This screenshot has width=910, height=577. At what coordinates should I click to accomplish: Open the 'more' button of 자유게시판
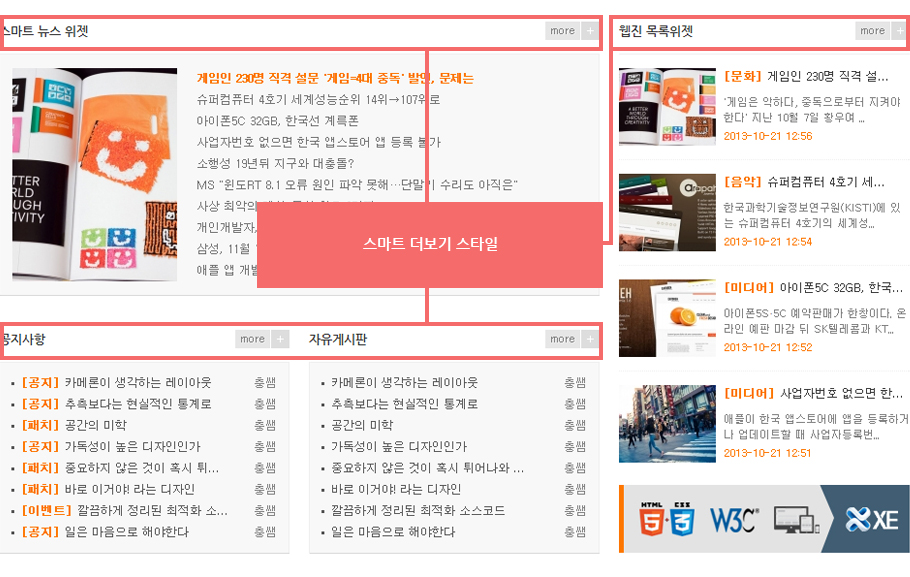click(x=562, y=339)
